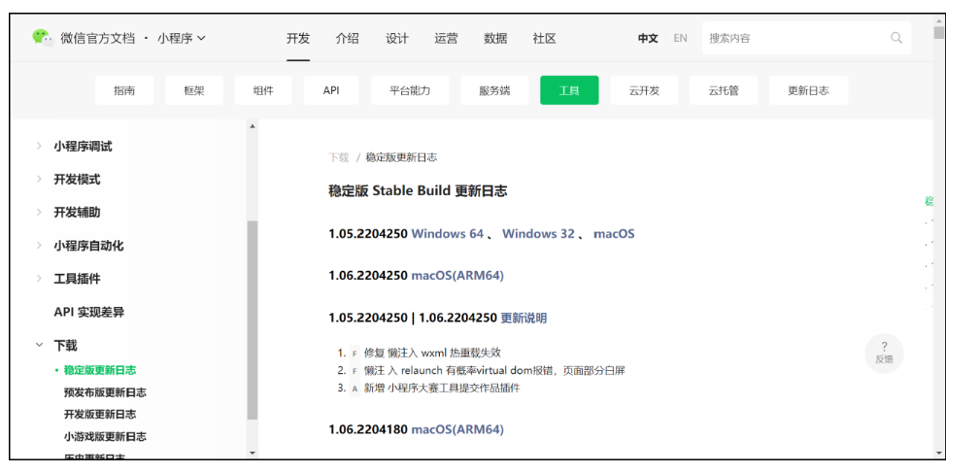Image resolution: width=980 pixels, height=473 pixels.
Task: Click changelog item 新增 小程序大赛工具提交作品插件
Action: coord(442,389)
